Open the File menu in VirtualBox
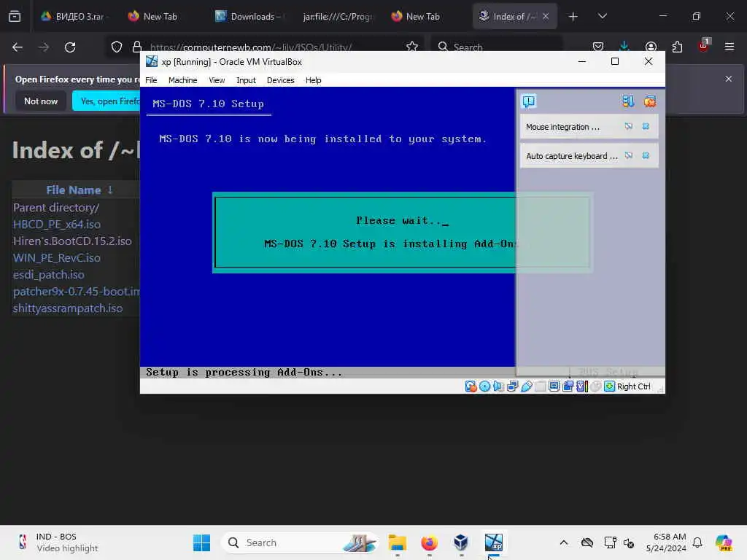The height and width of the screenshot is (560, 747). 151,80
